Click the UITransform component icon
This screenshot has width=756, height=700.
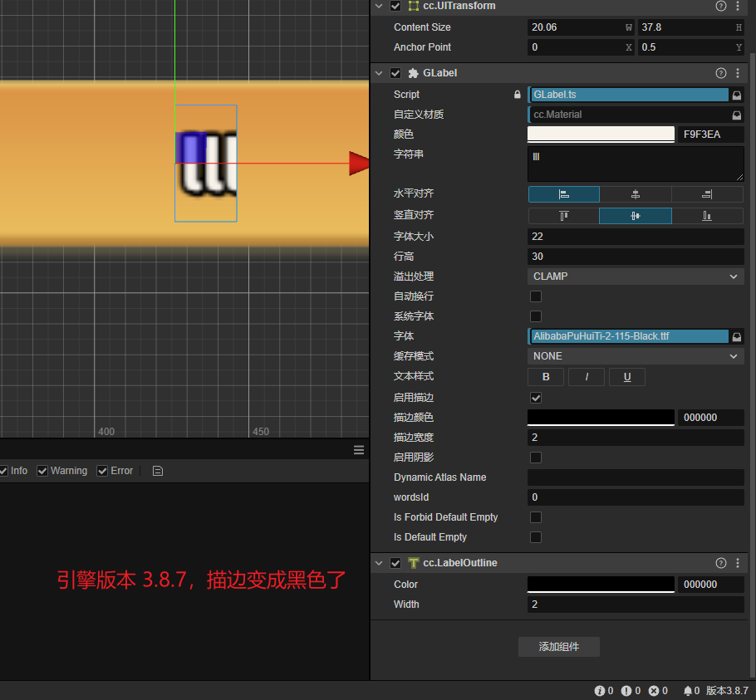coord(413,6)
